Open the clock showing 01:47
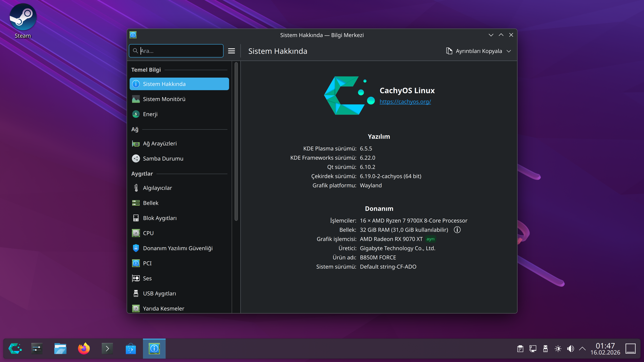Screen dimensions: 644x362 pos(605,349)
